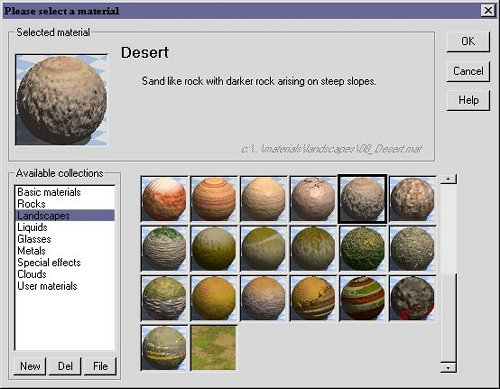This screenshot has width=500, height=389.
Task: Create a collection with New button
Action: click(x=30, y=366)
